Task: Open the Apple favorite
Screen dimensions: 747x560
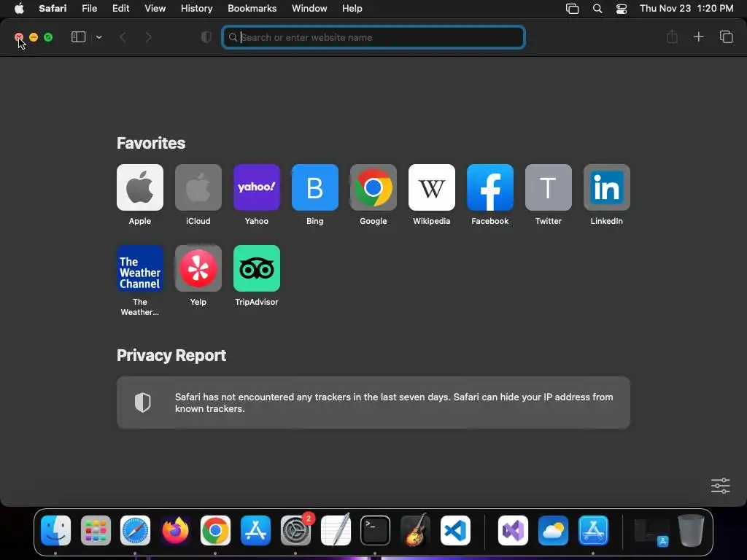Action: click(139, 187)
